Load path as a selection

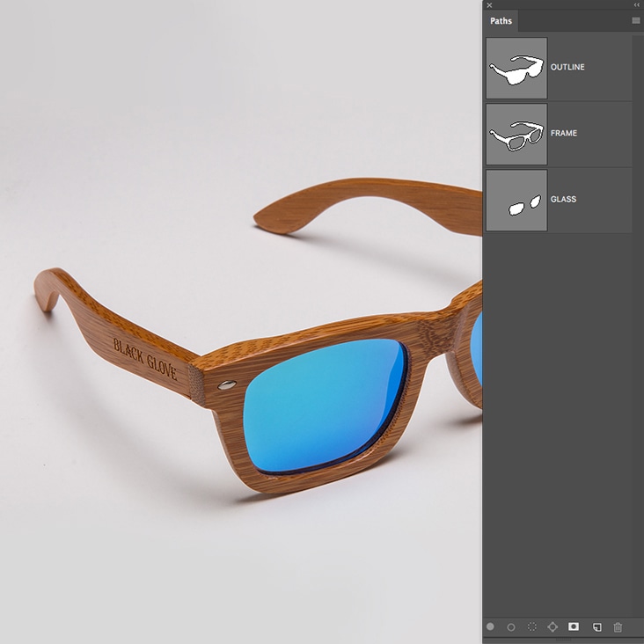pyautogui.click(x=532, y=627)
